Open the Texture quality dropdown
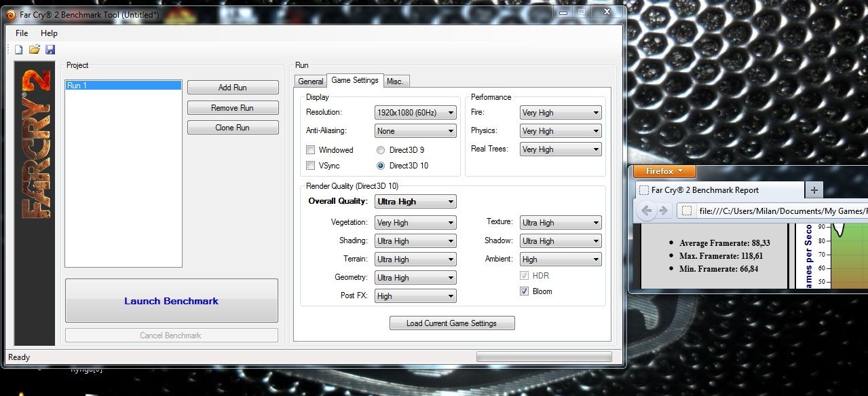 [x=561, y=223]
